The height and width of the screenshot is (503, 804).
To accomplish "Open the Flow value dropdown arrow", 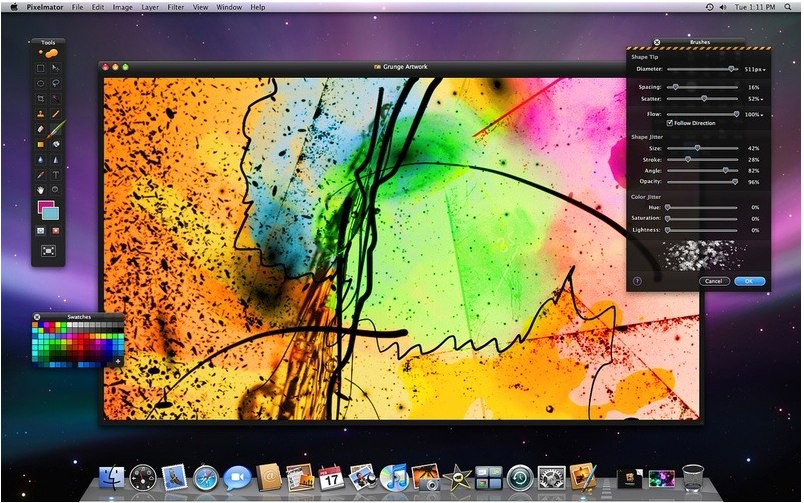I will [x=762, y=115].
